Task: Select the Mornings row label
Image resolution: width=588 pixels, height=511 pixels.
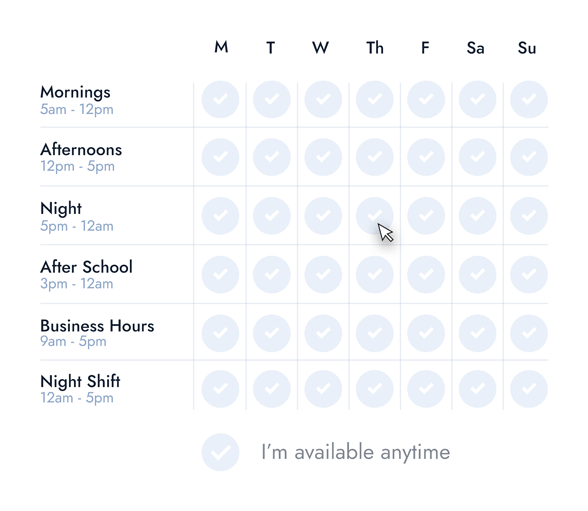Action: (x=75, y=92)
